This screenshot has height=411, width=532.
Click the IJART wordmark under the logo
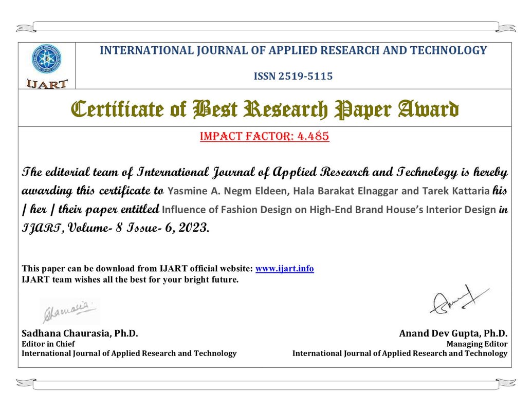click(x=47, y=84)
